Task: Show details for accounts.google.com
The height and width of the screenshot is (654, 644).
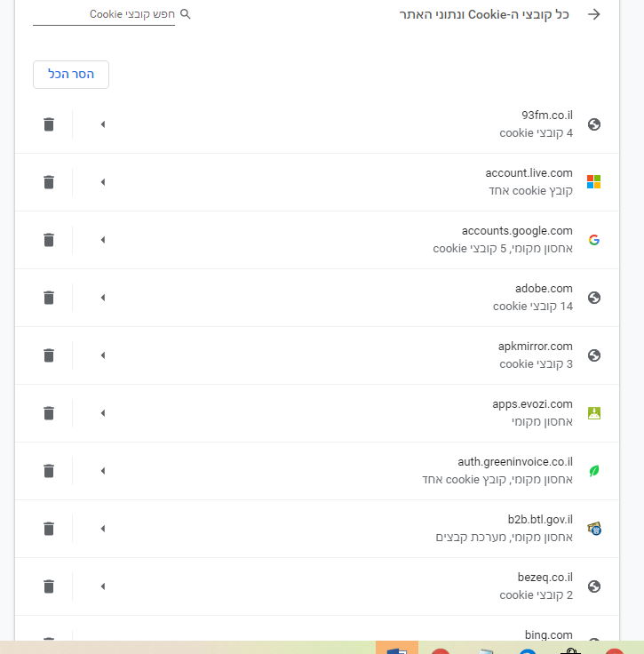Action: click(x=102, y=240)
